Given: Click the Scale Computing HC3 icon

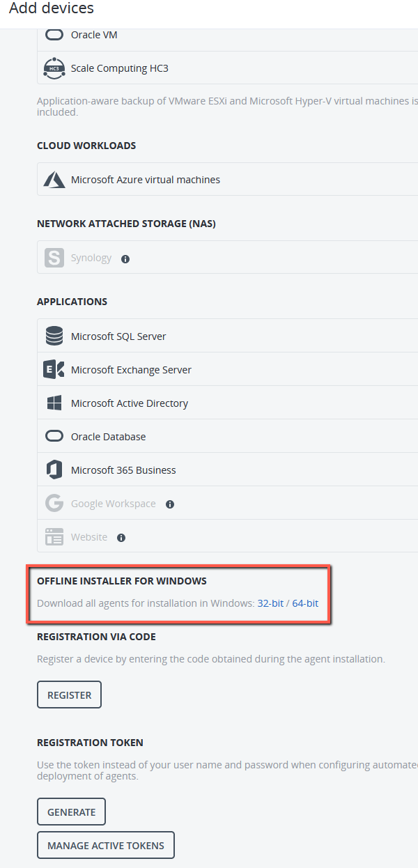Looking at the screenshot, I should point(54,68).
